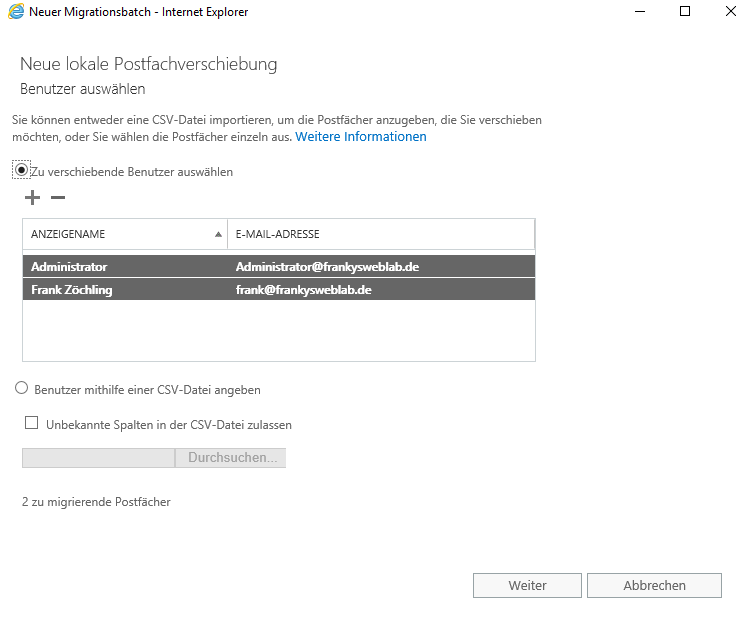Image resolution: width=746 pixels, height=624 pixels.
Task: Enable 'Unbekannte Spalten in der CSV-Datei zulassen'
Action: pyautogui.click(x=32, y=424)
